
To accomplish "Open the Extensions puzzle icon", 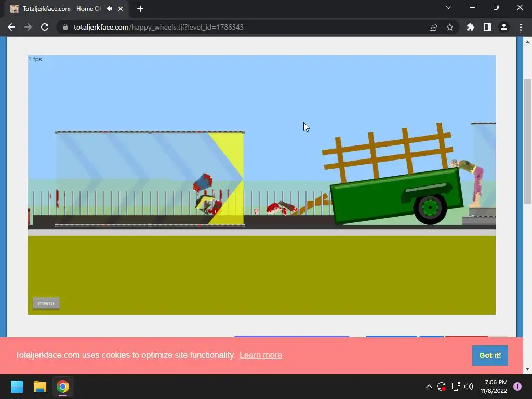I will 471,27.
